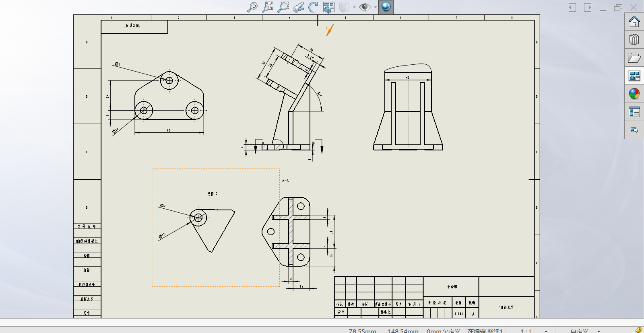The image size is (644, 333).
Task: Toggle the Hide/Show Items eye icon
Action: point(365,7)
